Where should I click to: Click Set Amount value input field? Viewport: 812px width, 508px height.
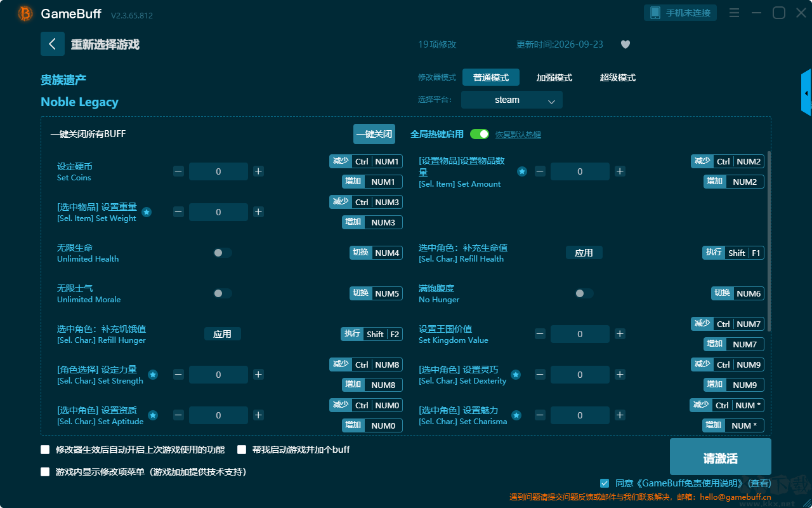point(580,171)
